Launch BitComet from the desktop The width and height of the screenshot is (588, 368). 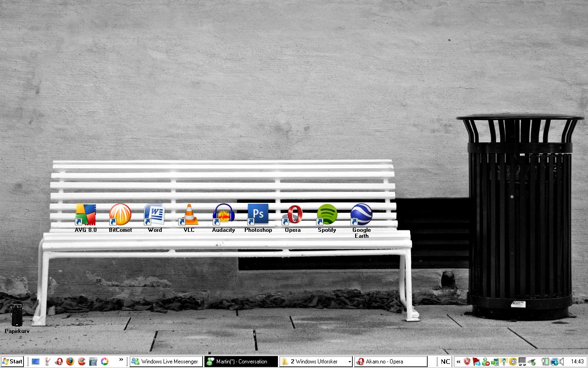click(x=120, y=218)
